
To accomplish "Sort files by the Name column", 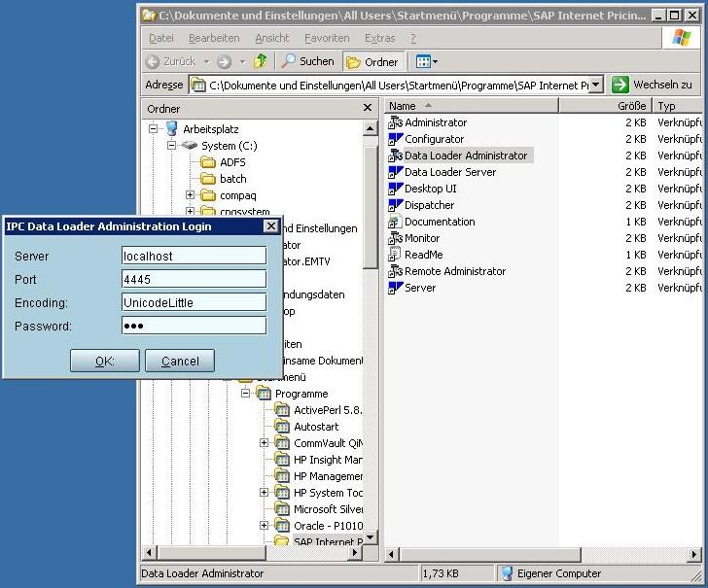I will (x=472, y=106).
